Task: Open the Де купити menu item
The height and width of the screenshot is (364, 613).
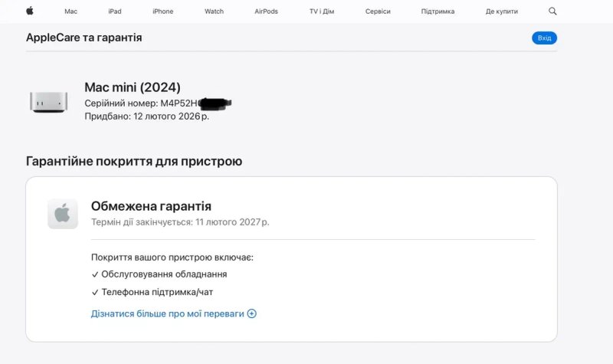Action: click(x=502, y=11)
